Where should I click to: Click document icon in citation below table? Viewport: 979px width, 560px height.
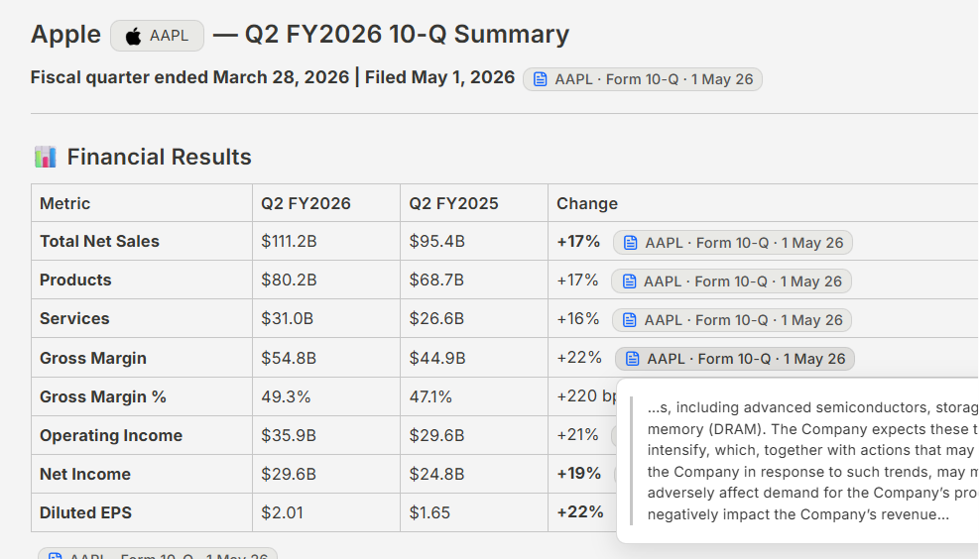click(x=55, y=556)
